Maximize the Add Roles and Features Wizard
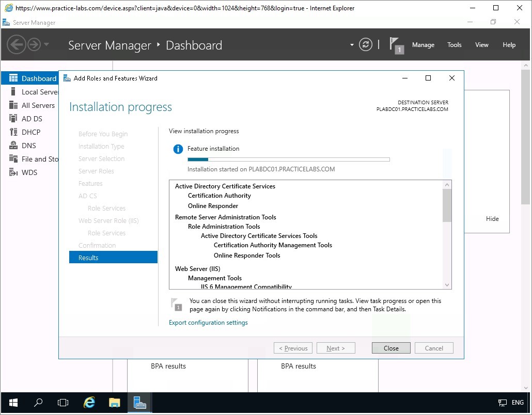The image size is (532, 415). (x=428, y=78)
